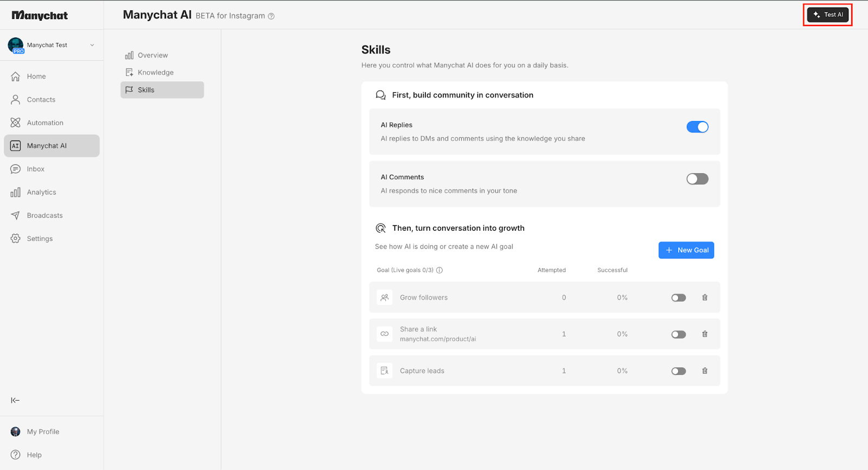Open help icon next to BETA for Instagram
The image size is (868, 470).
point(271,16)
